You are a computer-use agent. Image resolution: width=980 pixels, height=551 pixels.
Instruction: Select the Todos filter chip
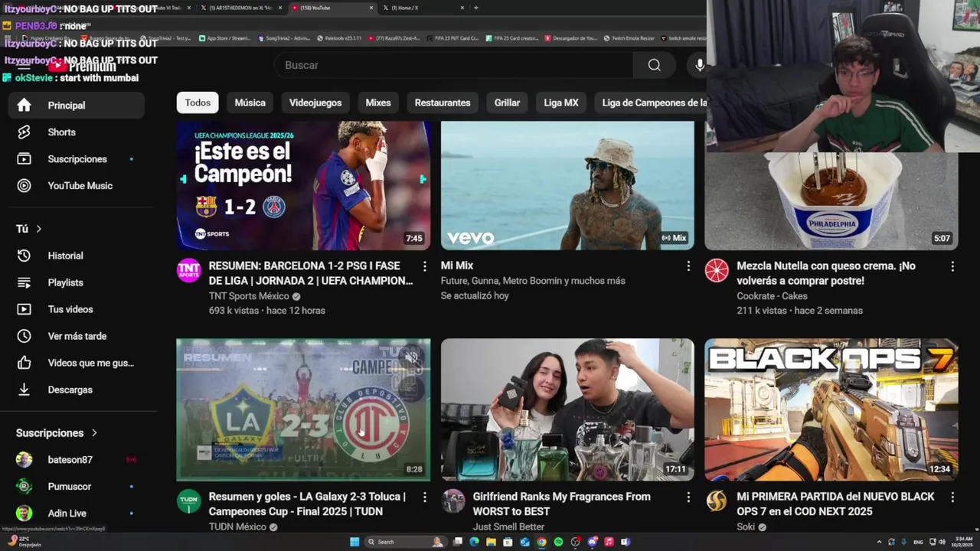[198, 103]
